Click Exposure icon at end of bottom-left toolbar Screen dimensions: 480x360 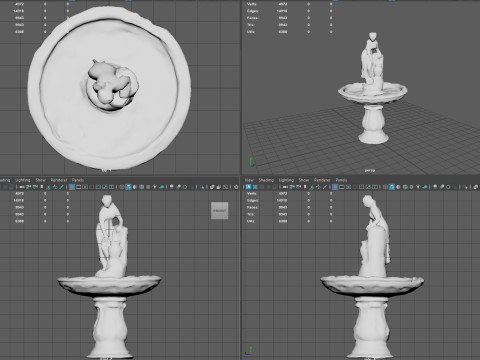pyautogui.click(x=236, y=187)
